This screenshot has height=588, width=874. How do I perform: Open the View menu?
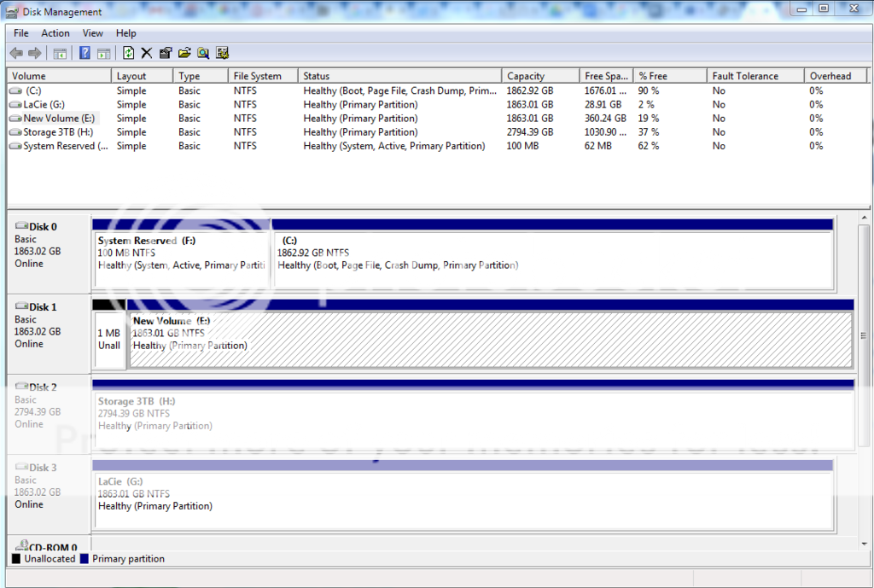tap(92, 32)
